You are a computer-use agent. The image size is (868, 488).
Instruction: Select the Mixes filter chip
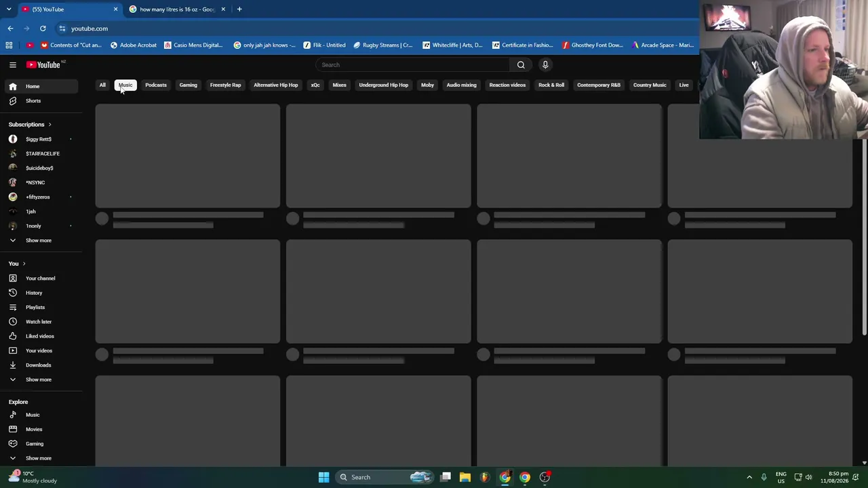point(340,85)
